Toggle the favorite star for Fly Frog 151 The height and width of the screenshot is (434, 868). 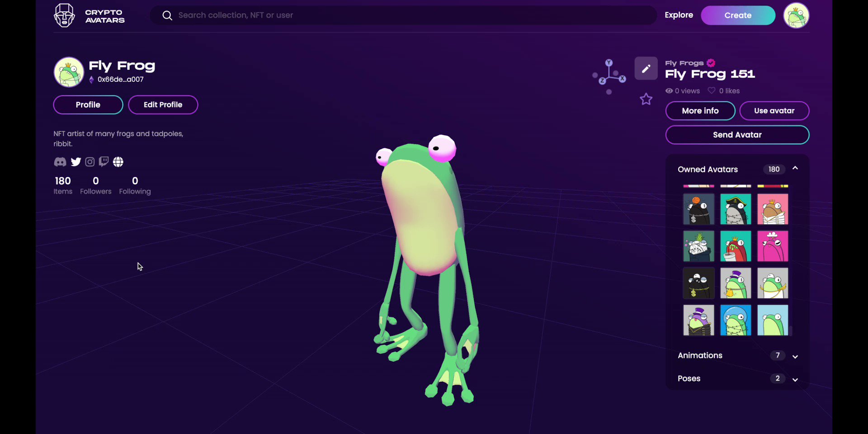pos(646,99)
